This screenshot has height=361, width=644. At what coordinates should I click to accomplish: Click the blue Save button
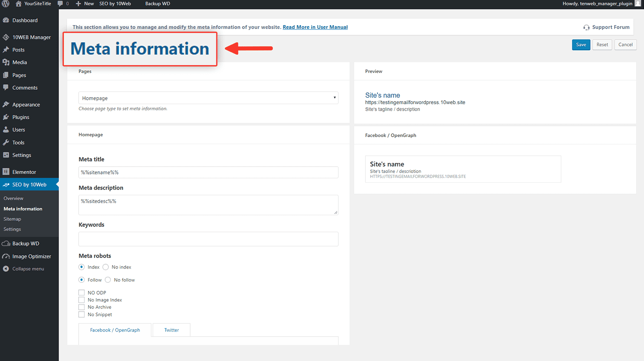[581, 45]
